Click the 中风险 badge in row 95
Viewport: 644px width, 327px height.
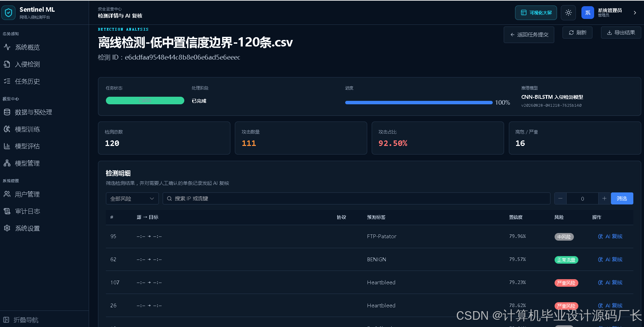click(x=564, y=237)
